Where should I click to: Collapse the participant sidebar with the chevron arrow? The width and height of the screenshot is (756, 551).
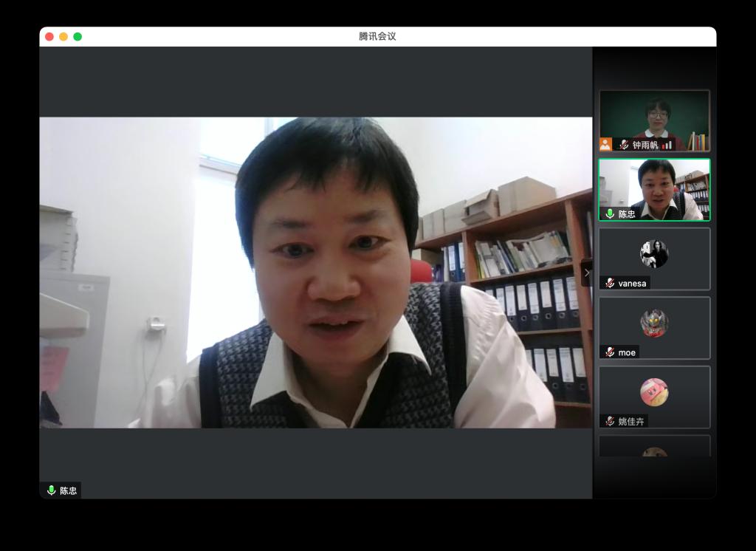(x=586, y=273)
